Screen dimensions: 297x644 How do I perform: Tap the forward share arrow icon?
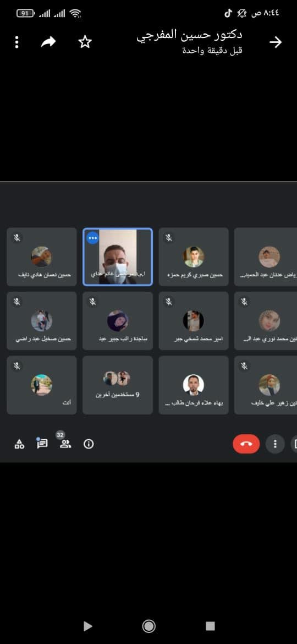coord(48,42)
